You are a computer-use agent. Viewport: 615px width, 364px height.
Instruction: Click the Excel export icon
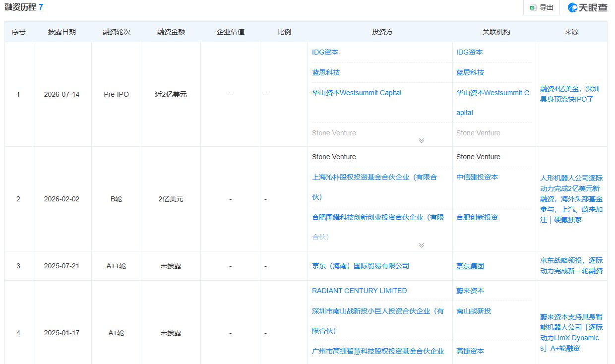click(533, 7)
